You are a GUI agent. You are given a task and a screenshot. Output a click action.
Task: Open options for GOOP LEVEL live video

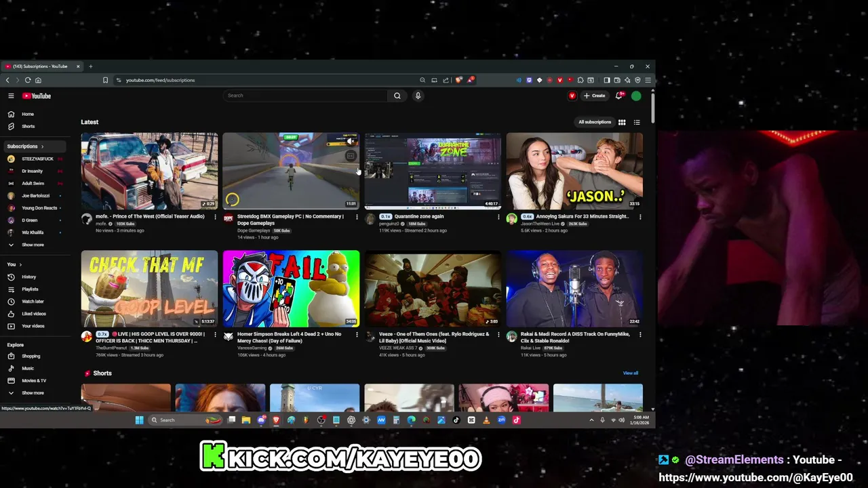(215, 335)
